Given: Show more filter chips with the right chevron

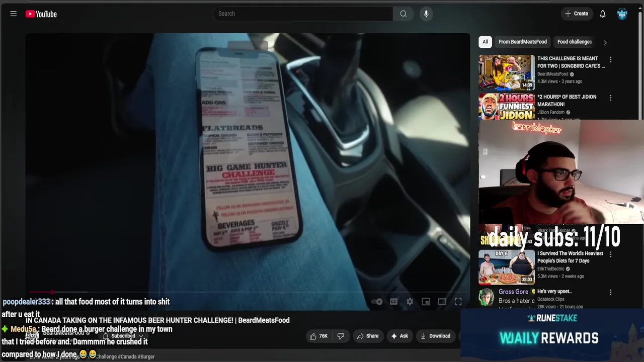Looking at the screenshot, I should click(605, 42).
